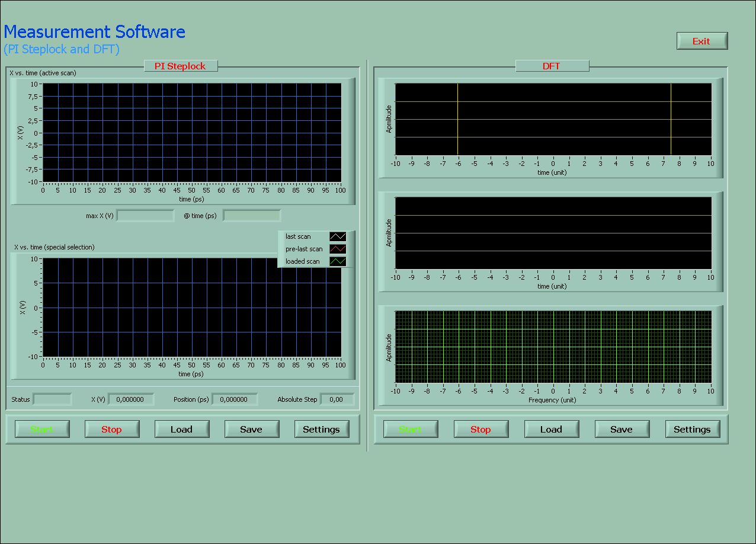756x544 pixels.
Task: Open DFT Settings
Action: (693, 429)
